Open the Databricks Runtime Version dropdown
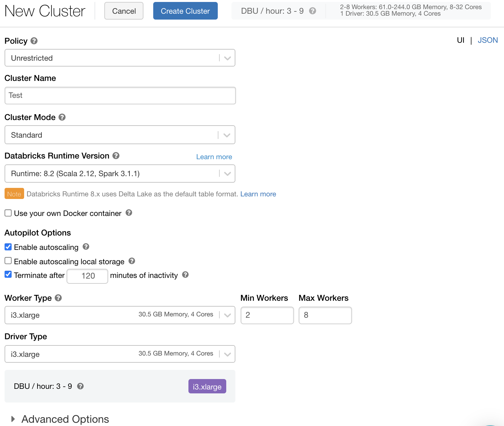Screen dimensions: 504x426 [120, 174]
